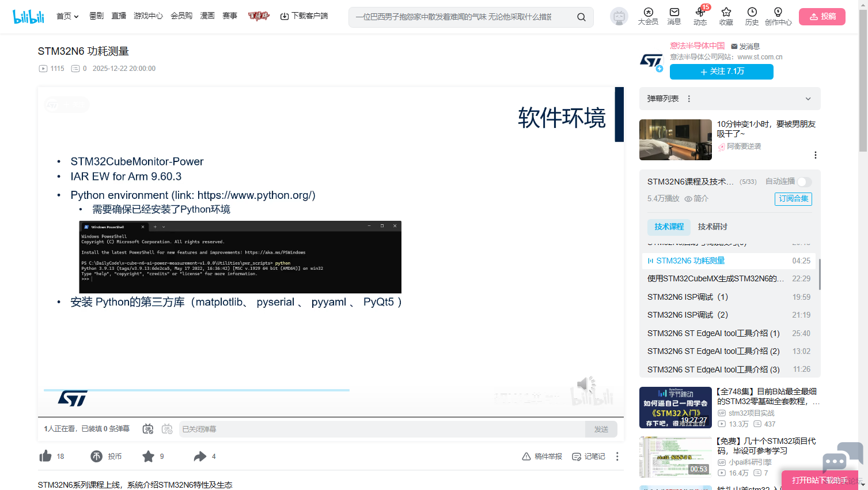Open the creator center lightbulb icon

point(778,12)
